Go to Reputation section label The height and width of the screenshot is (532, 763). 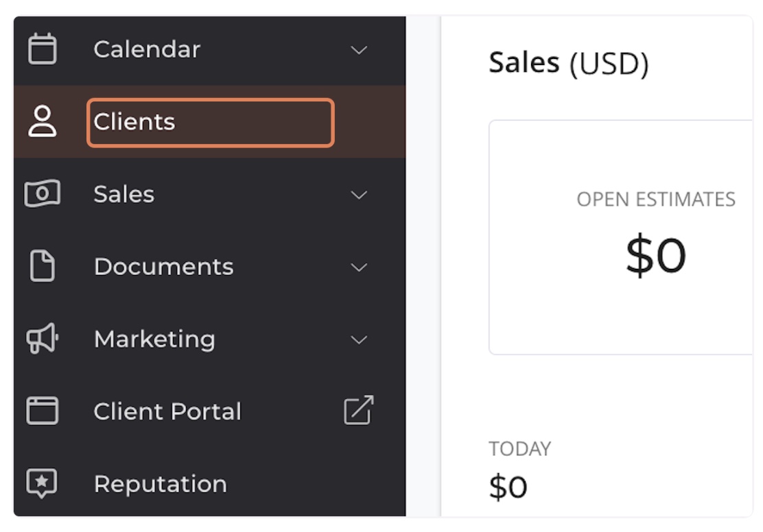(160, 484)
